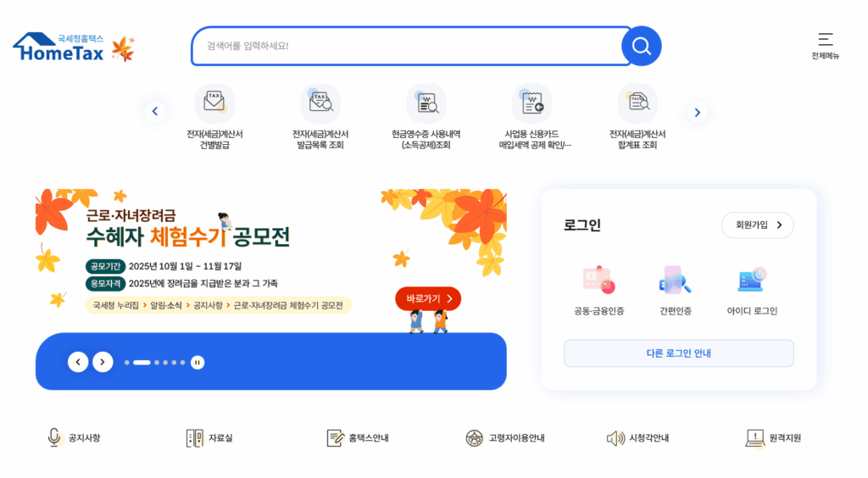The width and height of the screenshot is (868, 478).
Task: Open 사업용 신용카드 매입세액 공제 icon
Action: point(532,103)
